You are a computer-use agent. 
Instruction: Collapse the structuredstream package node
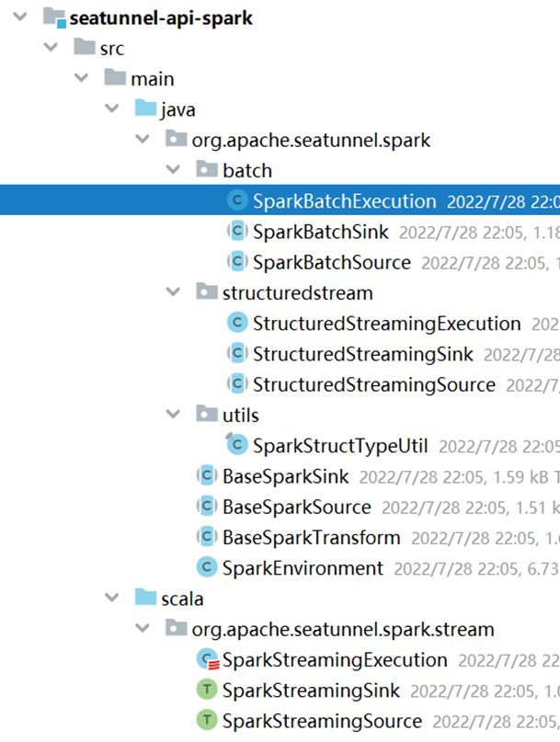173,292
